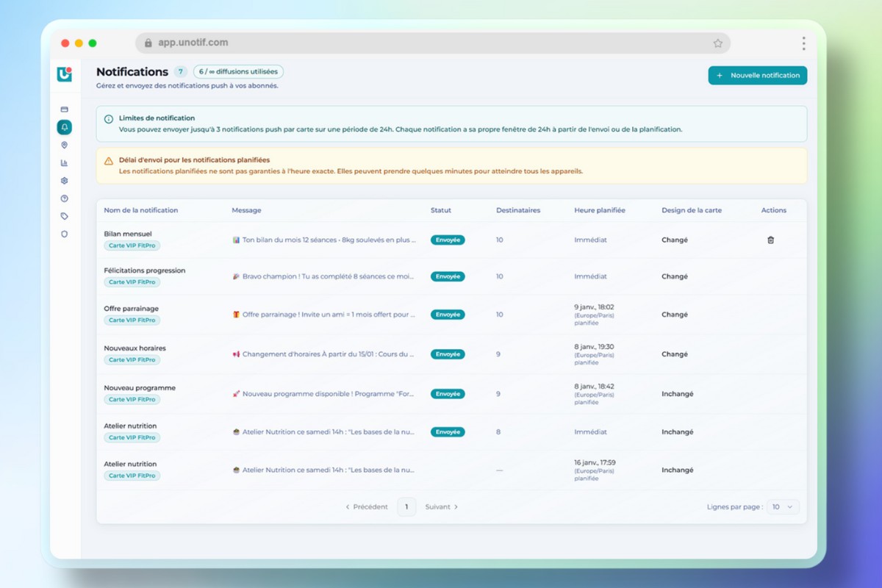Click Carte VIP FitPro tag under Offre parrainage

pyautogui.click(x=132, y=320)
